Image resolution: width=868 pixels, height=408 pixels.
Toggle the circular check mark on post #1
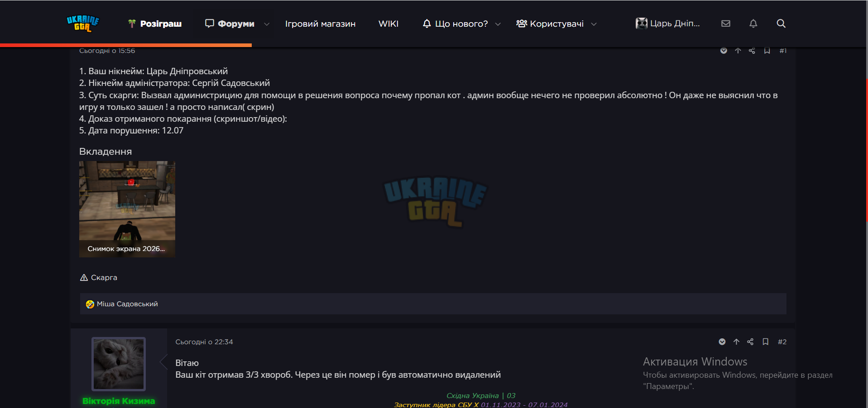pos(724,51)
